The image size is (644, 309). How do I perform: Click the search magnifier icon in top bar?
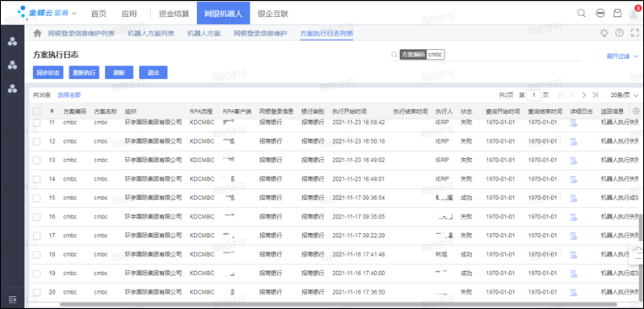click(x=581, y=13)
